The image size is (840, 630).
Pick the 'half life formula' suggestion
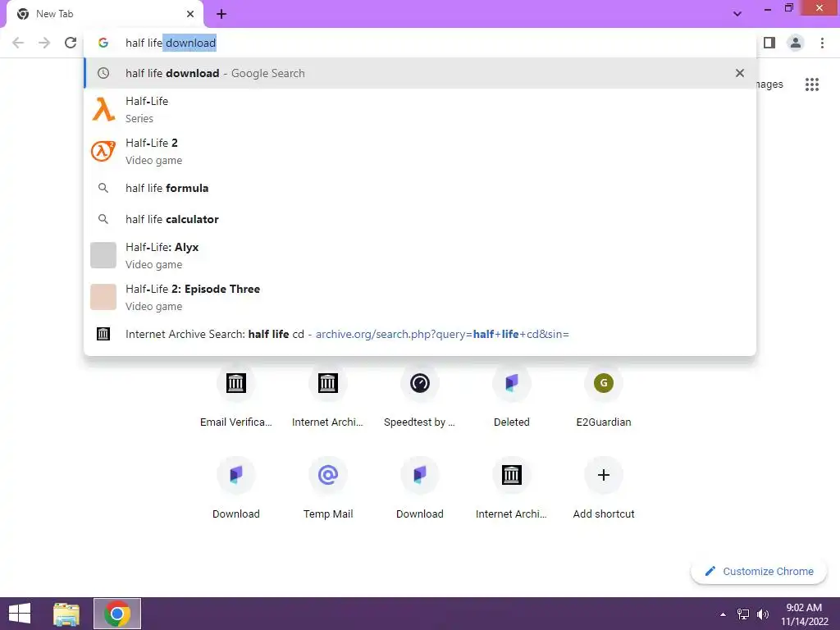[420, 188]
